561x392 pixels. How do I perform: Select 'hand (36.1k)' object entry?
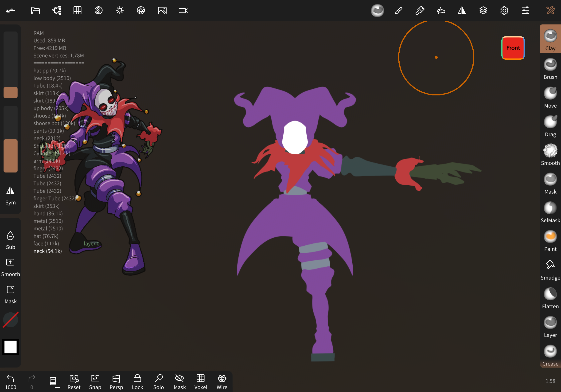tap(48, 213)
